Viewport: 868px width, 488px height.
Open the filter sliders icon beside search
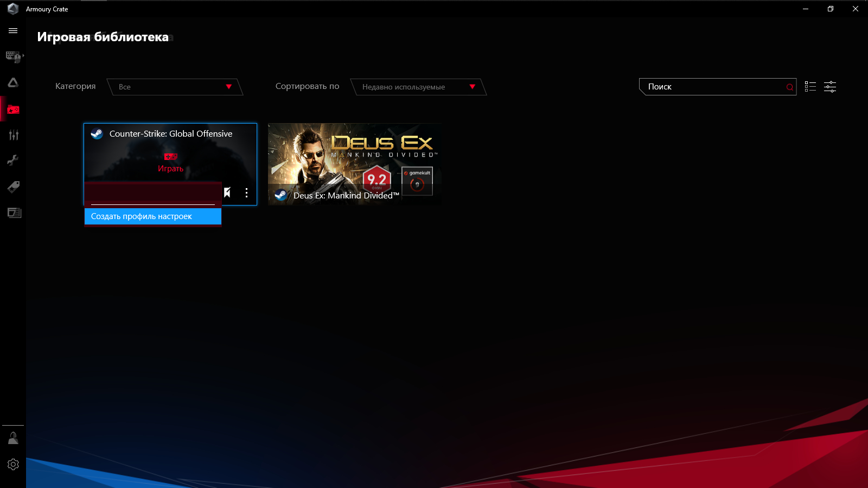point(830,87)
